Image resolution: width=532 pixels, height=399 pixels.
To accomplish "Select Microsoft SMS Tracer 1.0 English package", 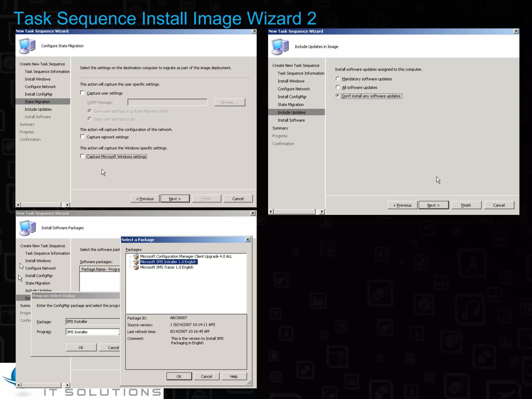I will pos(167,267).
